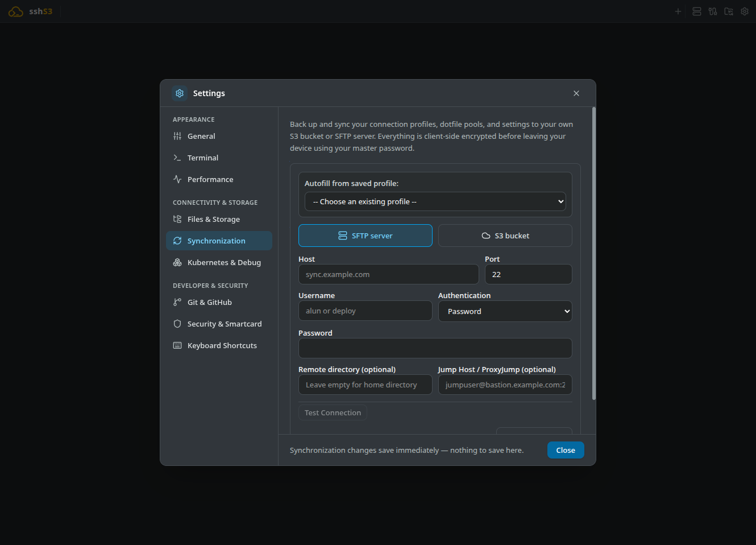
Task: Click the Performance activity icon
Action: pyautogui.click(x=177, y=179)
